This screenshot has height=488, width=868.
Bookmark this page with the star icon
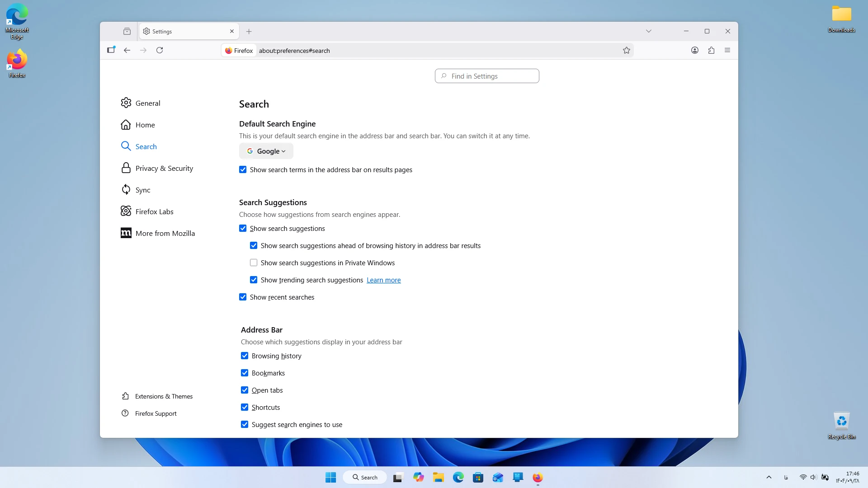626,50
